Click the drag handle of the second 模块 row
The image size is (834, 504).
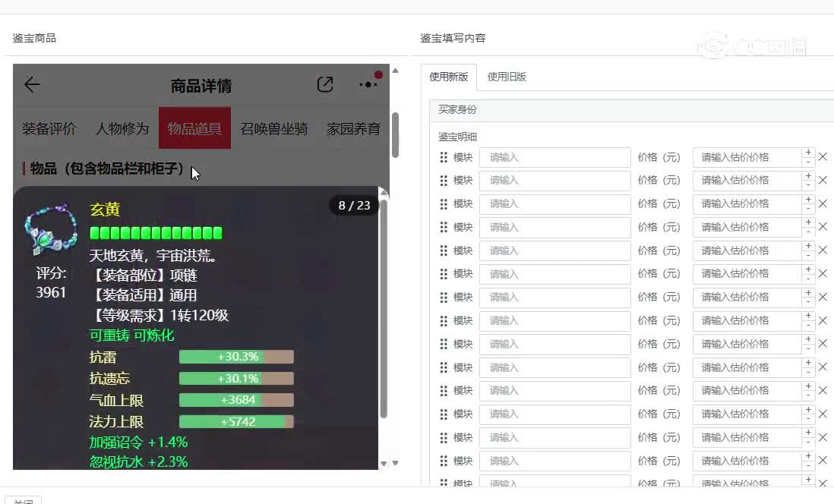444,181
